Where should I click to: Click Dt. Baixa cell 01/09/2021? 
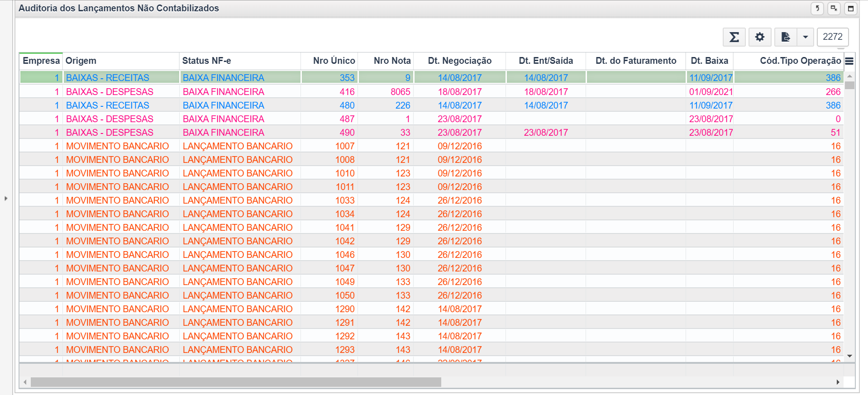click(711, 92)
